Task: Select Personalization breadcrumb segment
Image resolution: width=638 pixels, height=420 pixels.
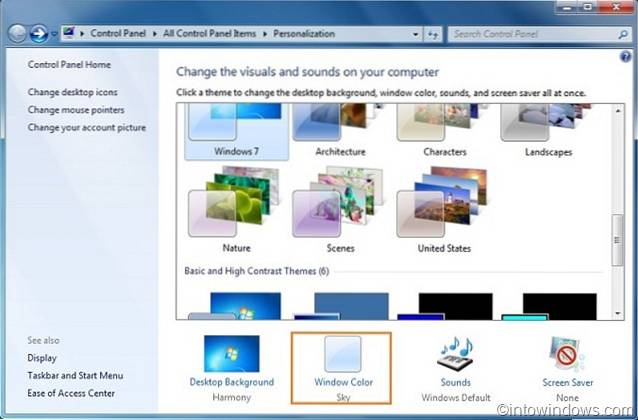Action: pos(304,34)
